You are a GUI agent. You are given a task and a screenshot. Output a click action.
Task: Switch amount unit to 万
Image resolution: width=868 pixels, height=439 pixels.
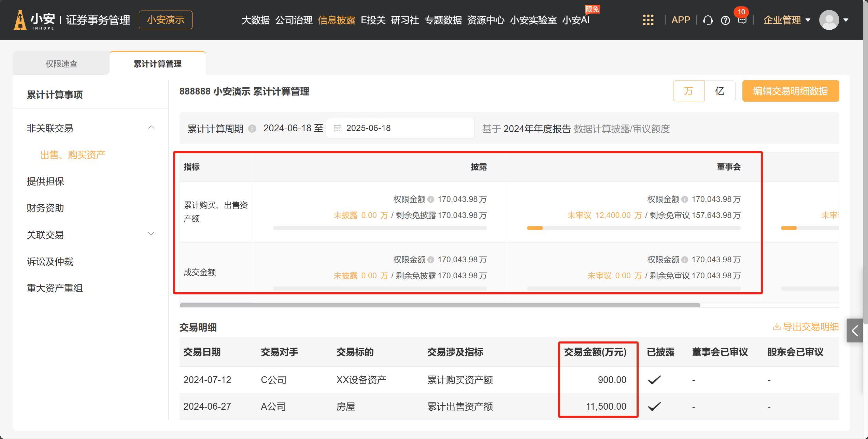[688, 91]
